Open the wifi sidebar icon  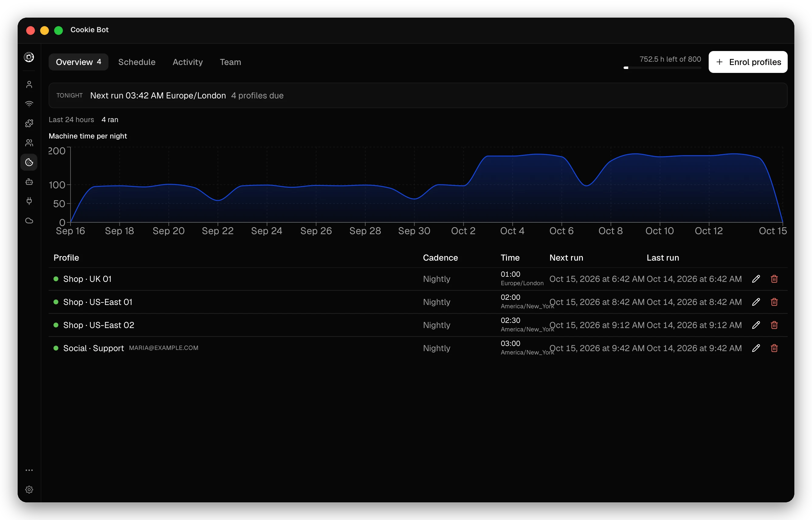click(29, 104)
